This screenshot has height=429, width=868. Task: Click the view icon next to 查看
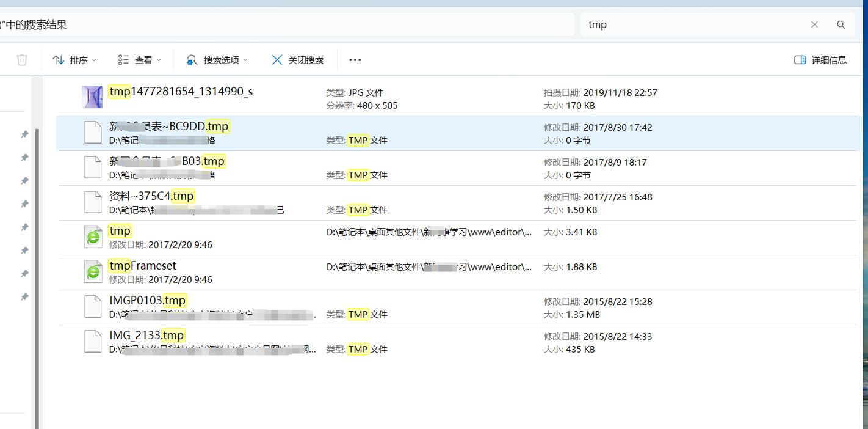point(122,59)
